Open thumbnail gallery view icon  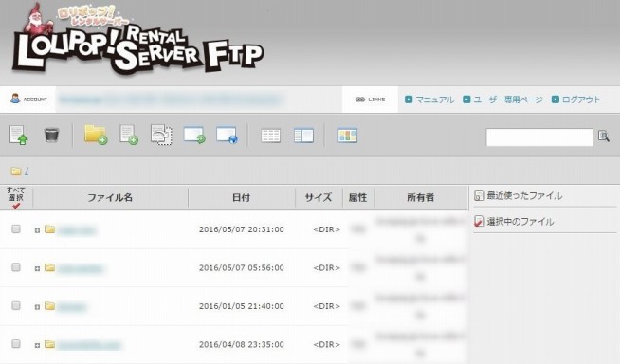coord(348,136)
